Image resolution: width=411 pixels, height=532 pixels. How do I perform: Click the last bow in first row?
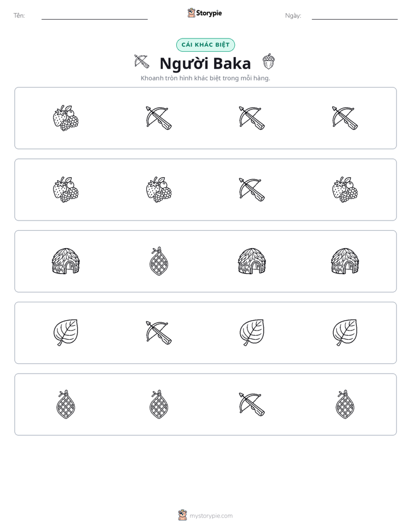(x=345, y=118)
